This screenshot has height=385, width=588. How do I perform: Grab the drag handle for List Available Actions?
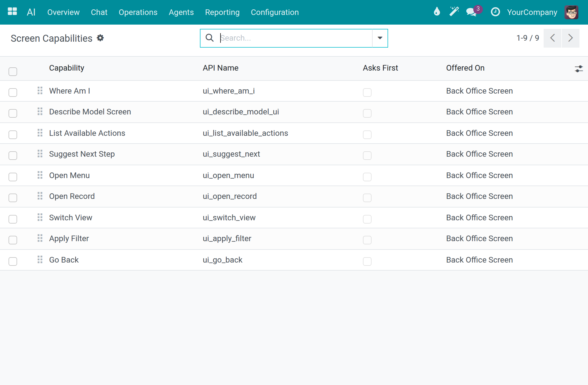pos(40,133)
